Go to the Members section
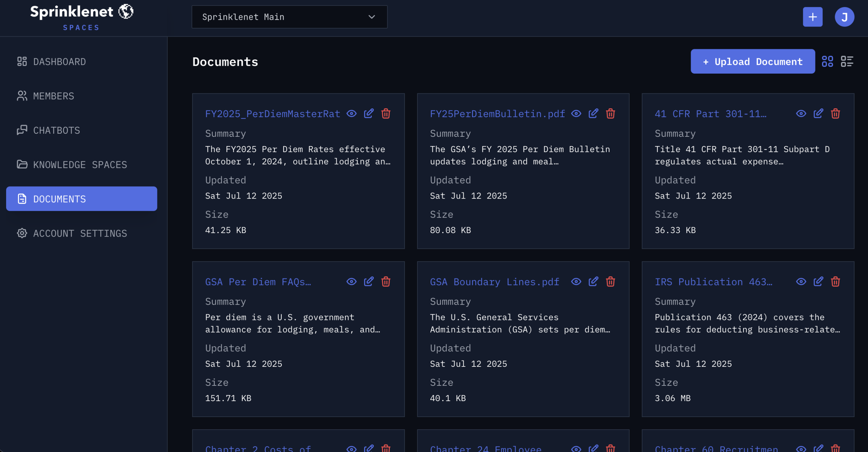Viewport: 868px width, 452px height. [x=54, y=96]
